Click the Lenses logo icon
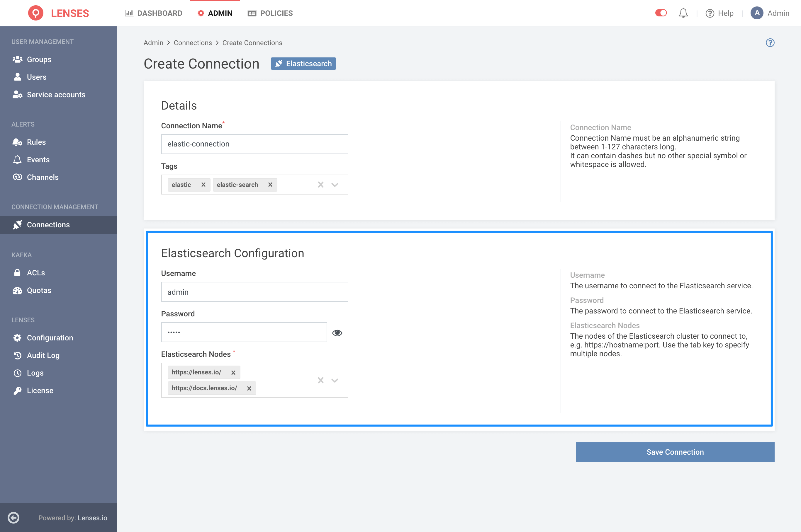The width and height of the screenshot is (801, 532). click(36, 13)
